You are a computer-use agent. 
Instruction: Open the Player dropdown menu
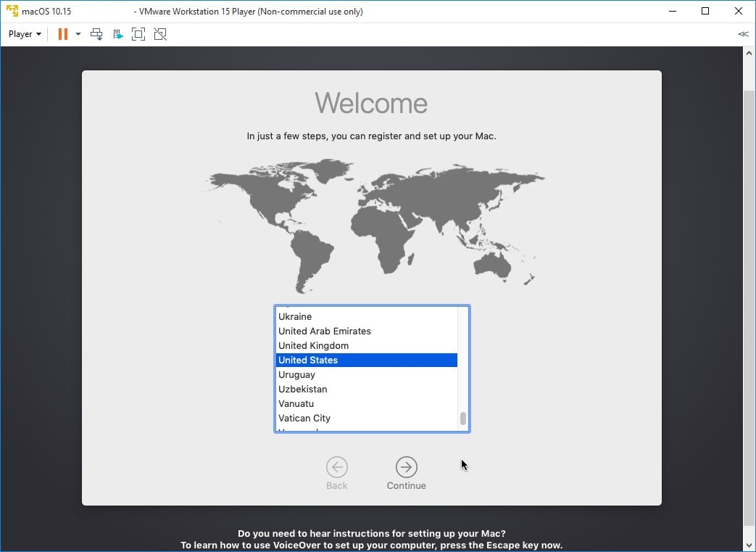click(25, 34)
